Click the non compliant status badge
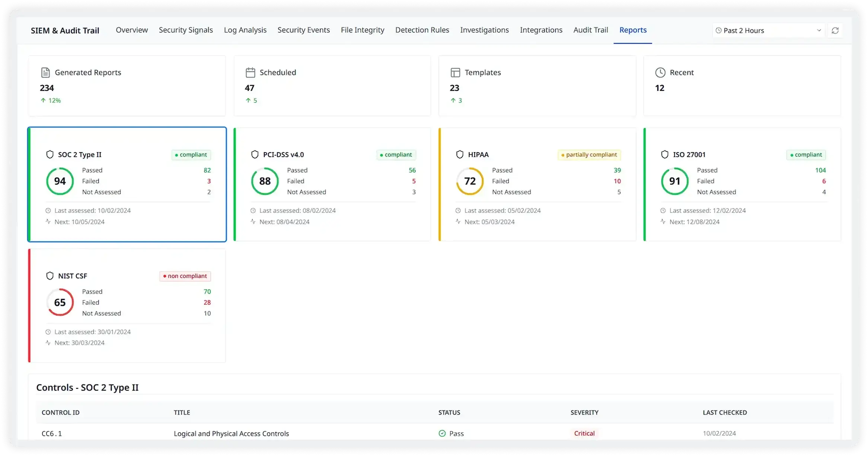This screenshot has height=456, width=868. pos(185,276)
